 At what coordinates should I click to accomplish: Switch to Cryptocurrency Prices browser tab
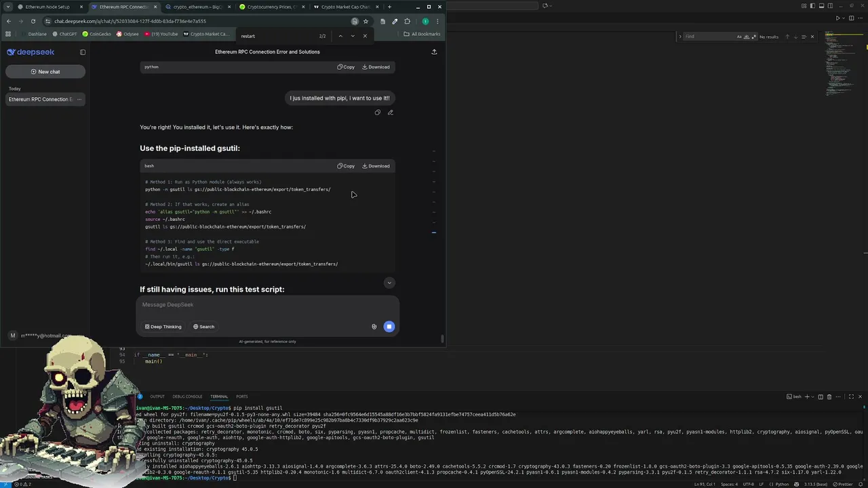[271, 7]
